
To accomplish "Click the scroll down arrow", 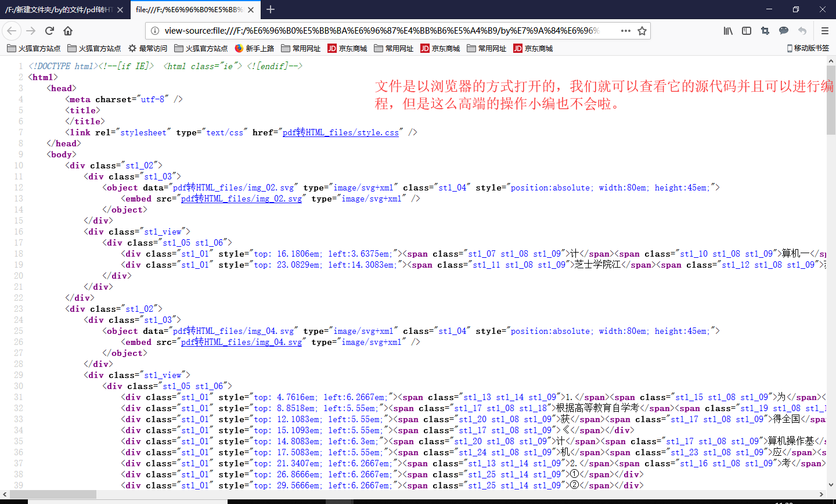I will (831, 485).
